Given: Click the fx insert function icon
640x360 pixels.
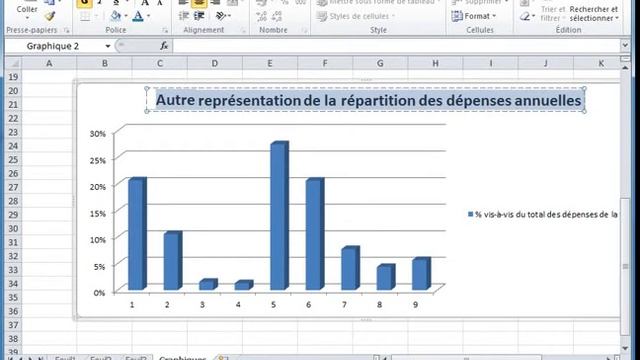Looking at the screenshot, I should [164, 46].
